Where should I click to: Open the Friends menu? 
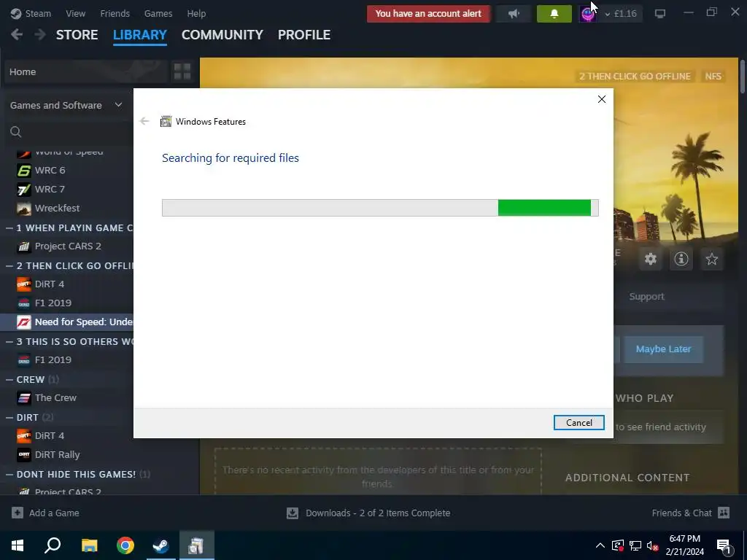click(x=115, y=13)
